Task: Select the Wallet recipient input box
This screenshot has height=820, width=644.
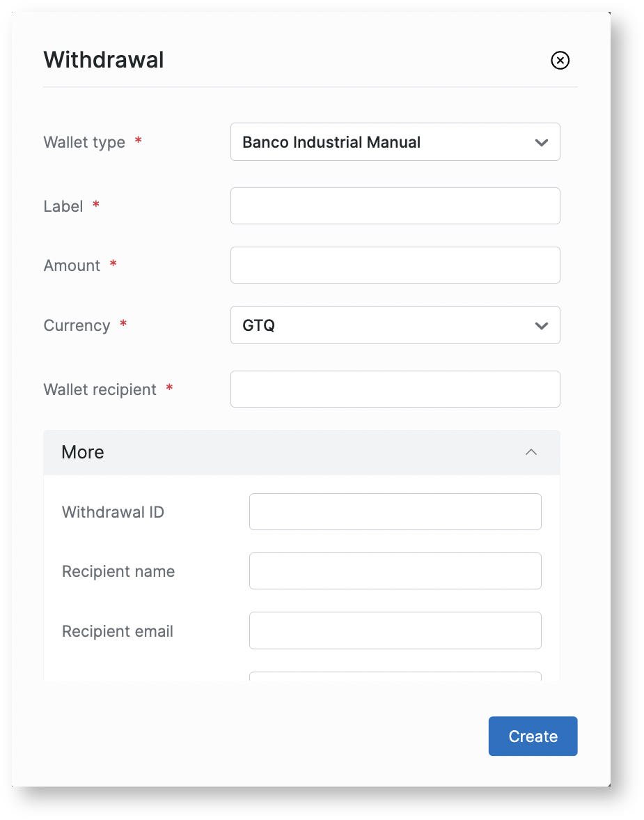Action: point(395,389)
